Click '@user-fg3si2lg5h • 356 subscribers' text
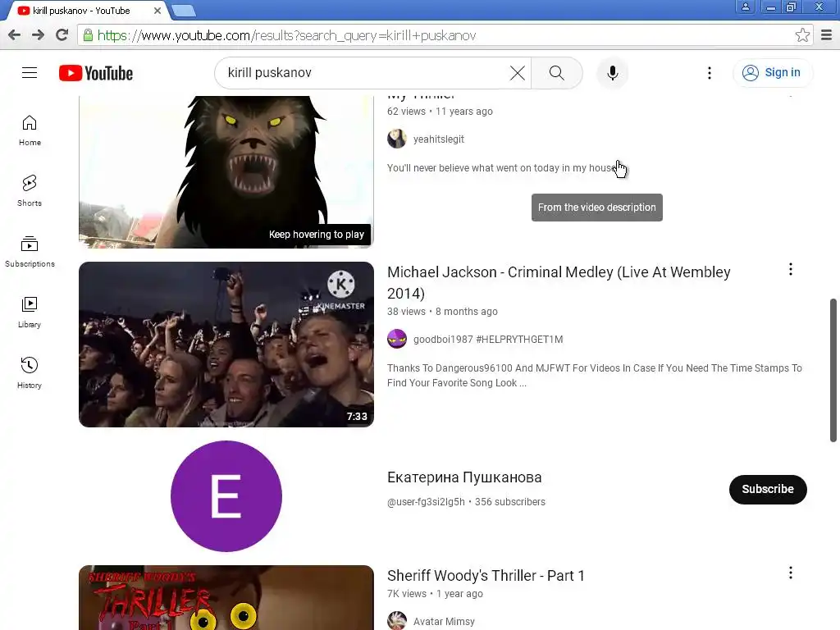The height and width of the screenshot is (630, 840). tap(466, 502)
